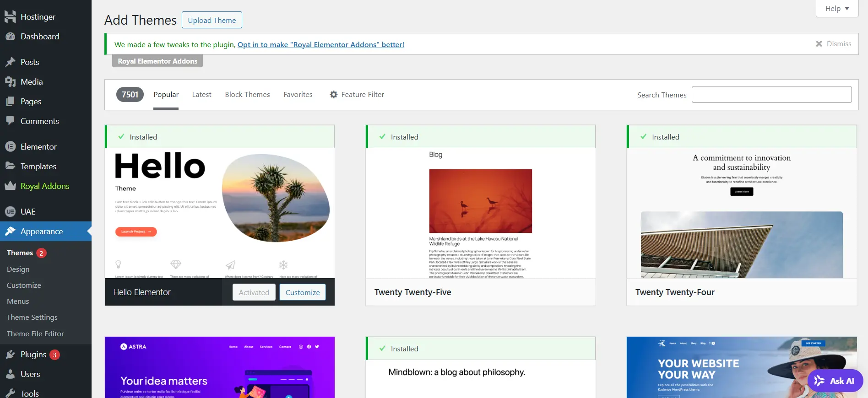Click the 7501 theme count badge
The width and height of the screenshot is (868, 398).
coord(130,95)
